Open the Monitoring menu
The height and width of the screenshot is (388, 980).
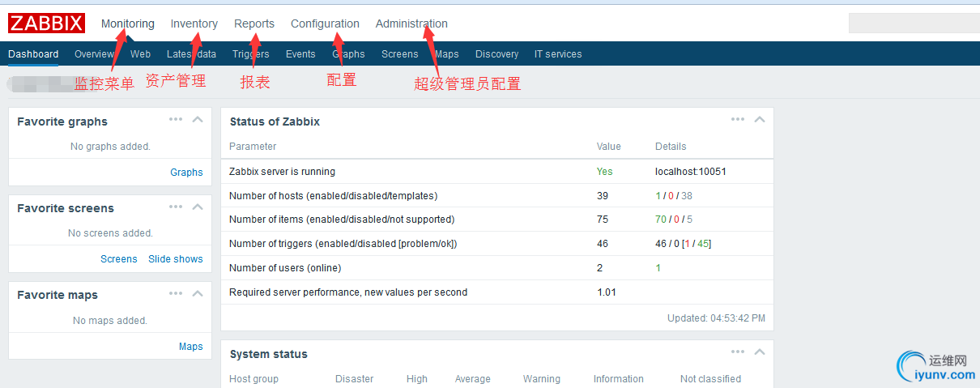[128, 23]
